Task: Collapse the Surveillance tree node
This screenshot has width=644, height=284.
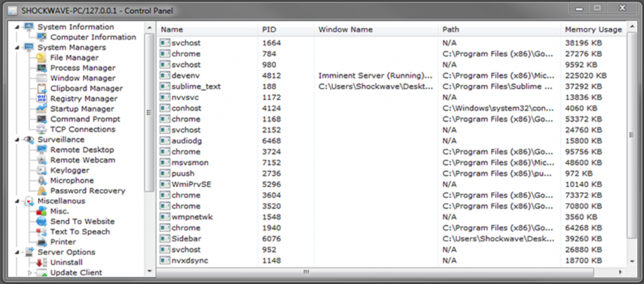Action: coord(17,140)
